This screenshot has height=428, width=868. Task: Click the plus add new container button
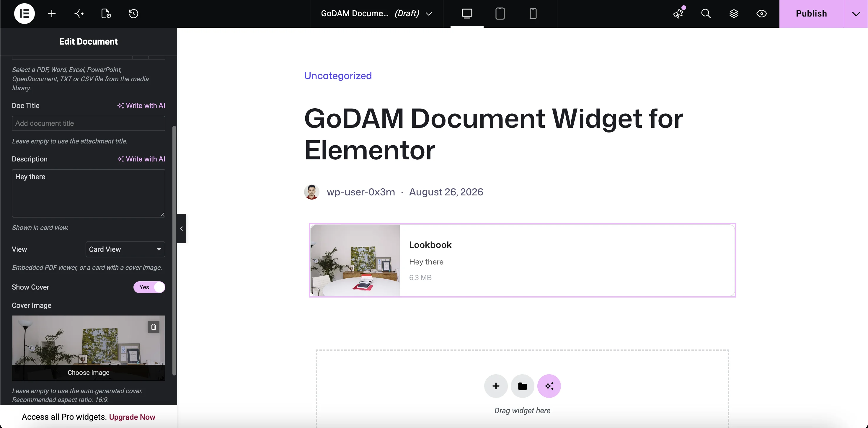496,386
